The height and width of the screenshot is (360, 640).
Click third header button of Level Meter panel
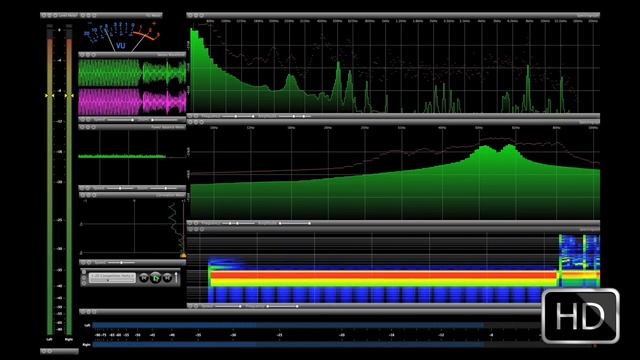[x=55, y=15]
